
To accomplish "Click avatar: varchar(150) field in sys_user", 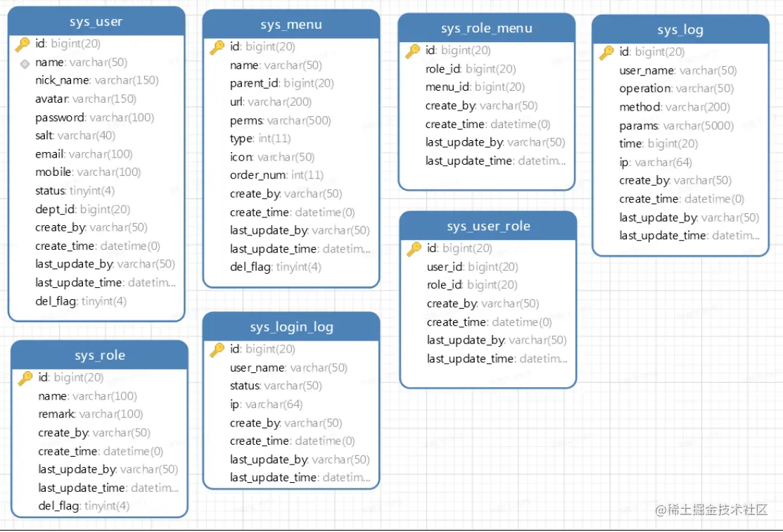I will pyautogui.click(x=86, y=99).
